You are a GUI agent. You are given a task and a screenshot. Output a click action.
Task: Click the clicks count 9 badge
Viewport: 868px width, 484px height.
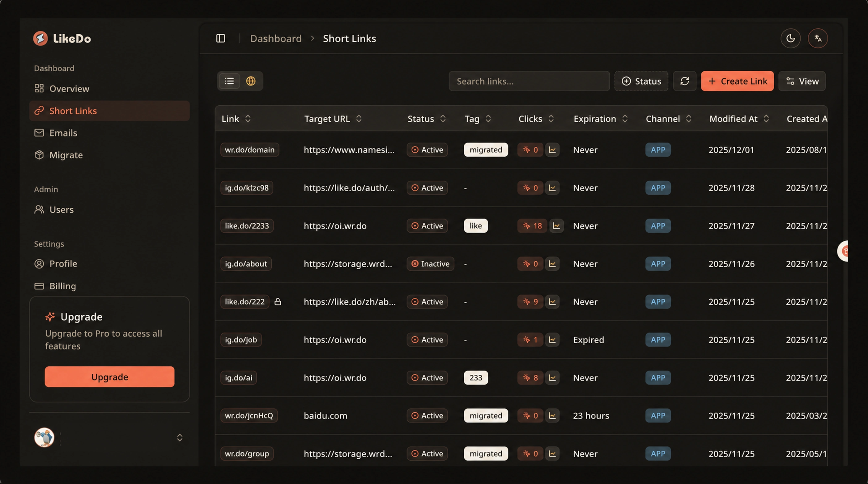pos(530,301)
